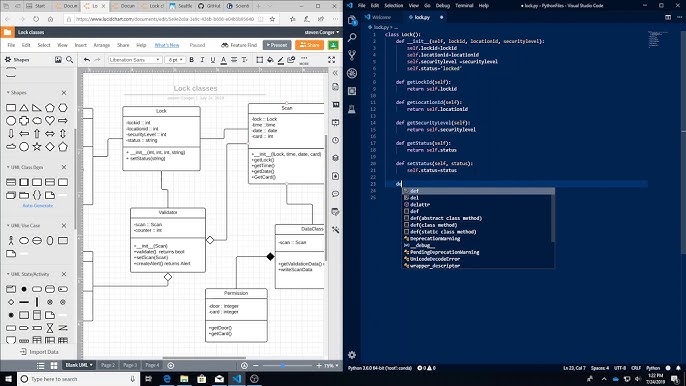
Task: Enter fullscreen mode in Lucidchart
Action: [332, 60]
